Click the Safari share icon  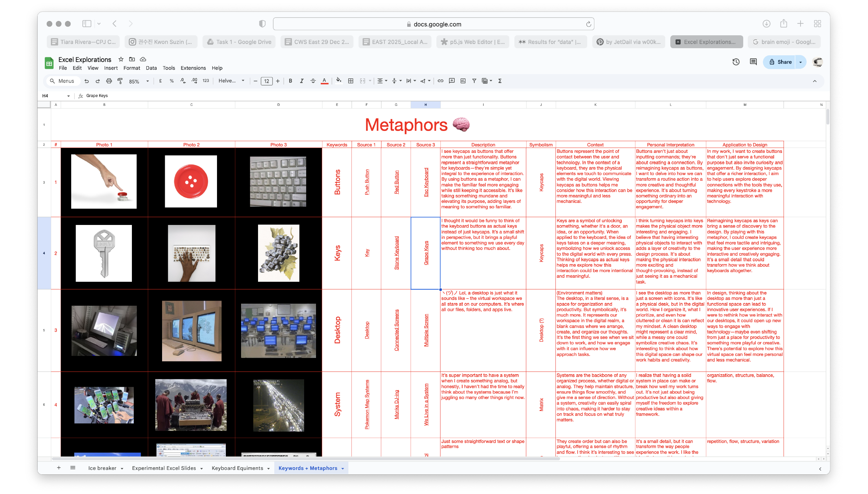click(784, 24)
